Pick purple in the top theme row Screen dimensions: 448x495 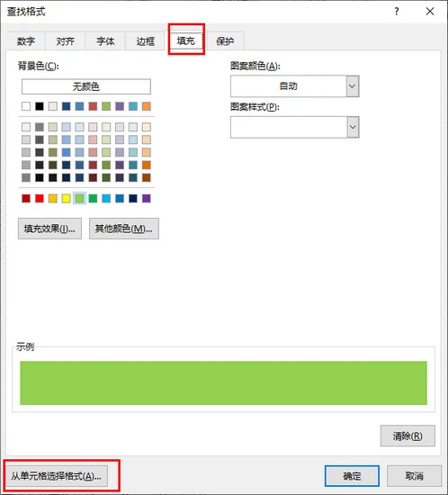(120, 106)
